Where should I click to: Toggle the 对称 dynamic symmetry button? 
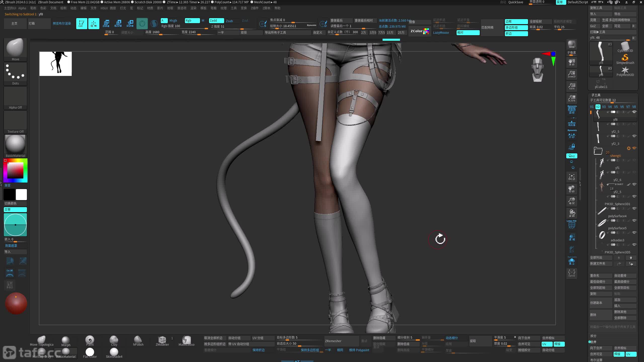pyautogui.click(x=572, y=134)
